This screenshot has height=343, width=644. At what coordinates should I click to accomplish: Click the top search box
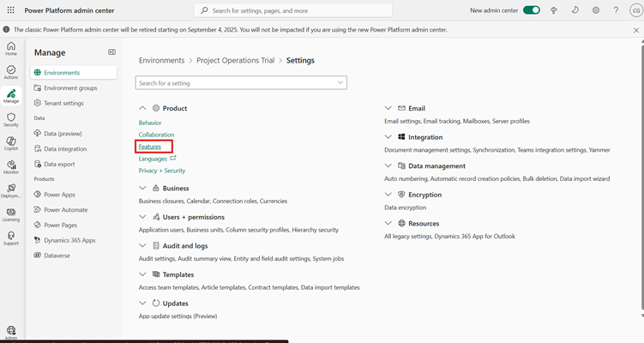[x=292, y=10]
